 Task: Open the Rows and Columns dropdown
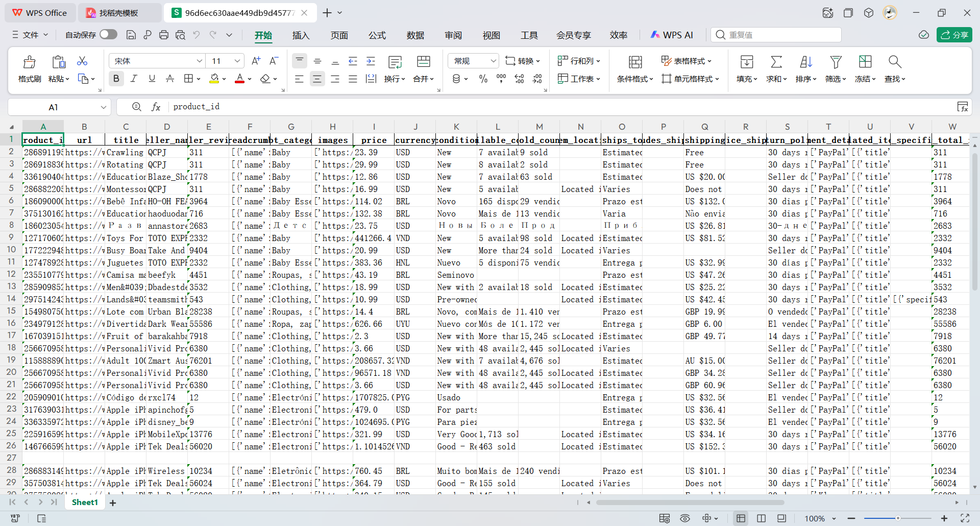pyautogui.click(x=579, y=61)
